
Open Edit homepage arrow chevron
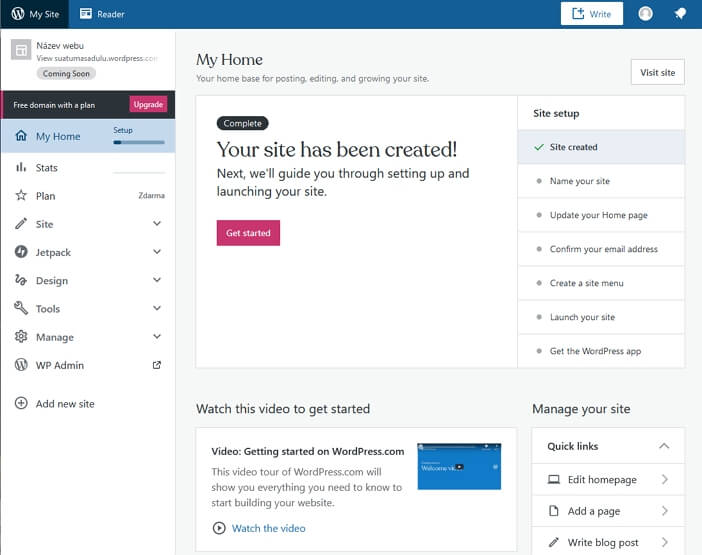[665, 479]
